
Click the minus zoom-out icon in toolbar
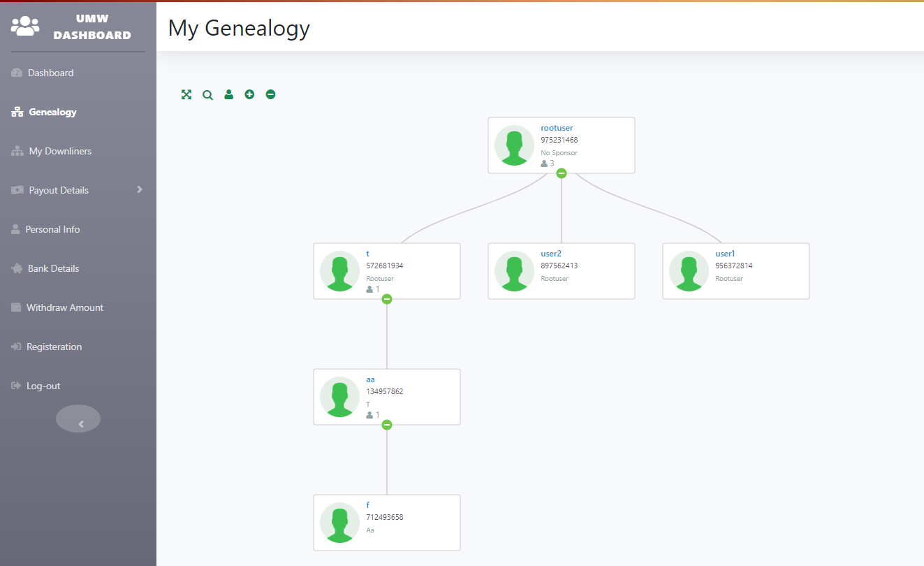270,94
